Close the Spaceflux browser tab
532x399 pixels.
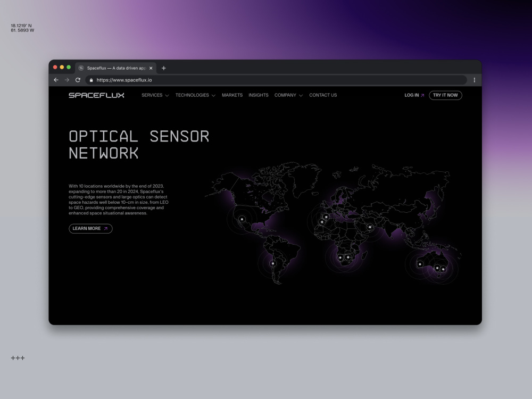click(151, 68)
